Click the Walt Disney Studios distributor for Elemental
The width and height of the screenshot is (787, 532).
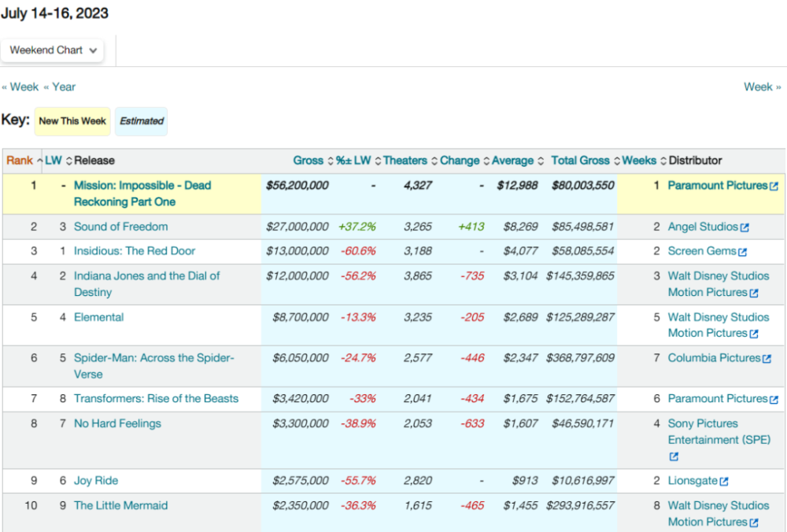point(718,317)
